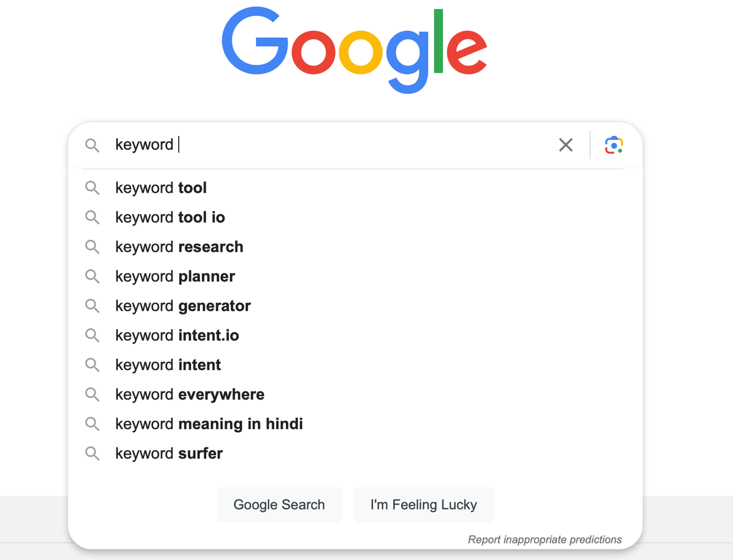Select the 'keyword tool io' suggestion
This screenshot has height=560, width=733.
(170, 217)
